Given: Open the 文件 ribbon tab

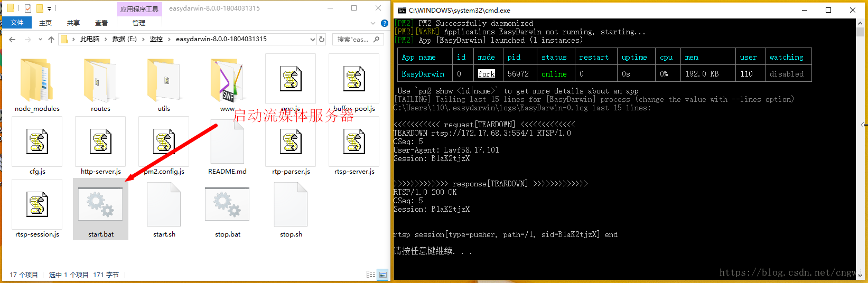Looking at the screenshot, I should [x=17, y=23].
